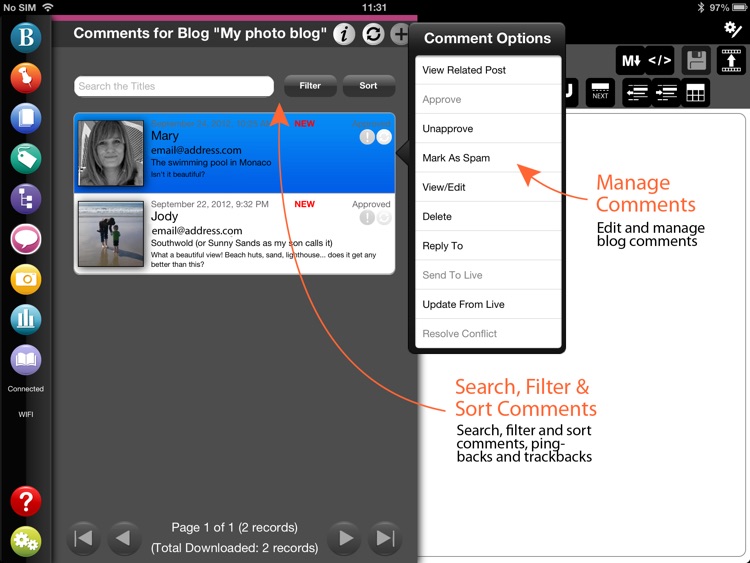Screen dimensions: 750x563
Task: Select the greyed Approve option
Action: click(488, 99)
